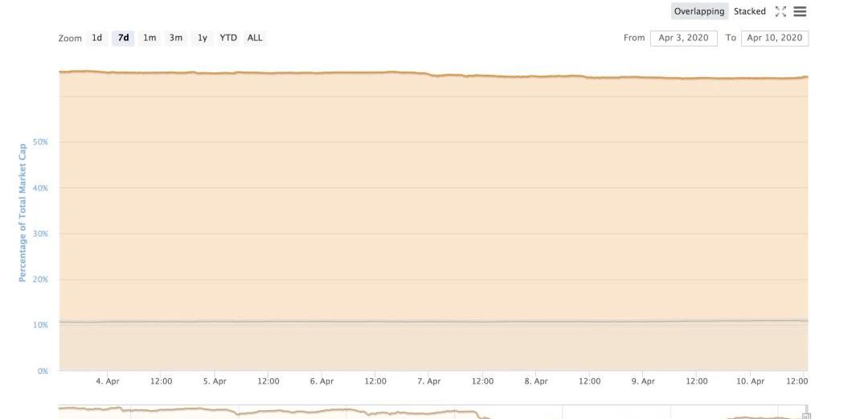Image resolution: width=868 pixels, height=419 pixels.
Task: Click the gray line near 10%
Action: pos(321,322)
